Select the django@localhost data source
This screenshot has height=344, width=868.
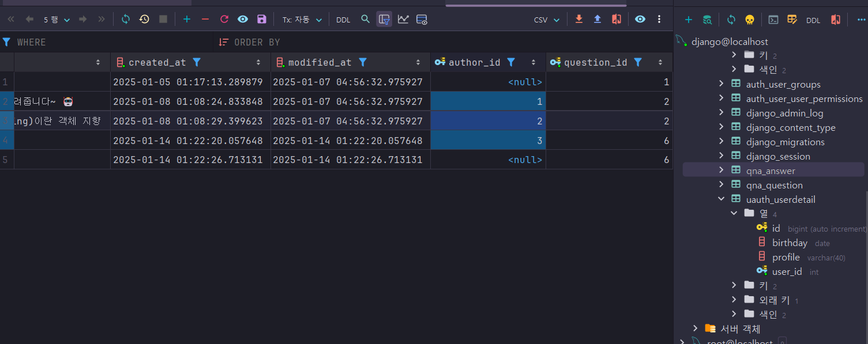(730, 41)
